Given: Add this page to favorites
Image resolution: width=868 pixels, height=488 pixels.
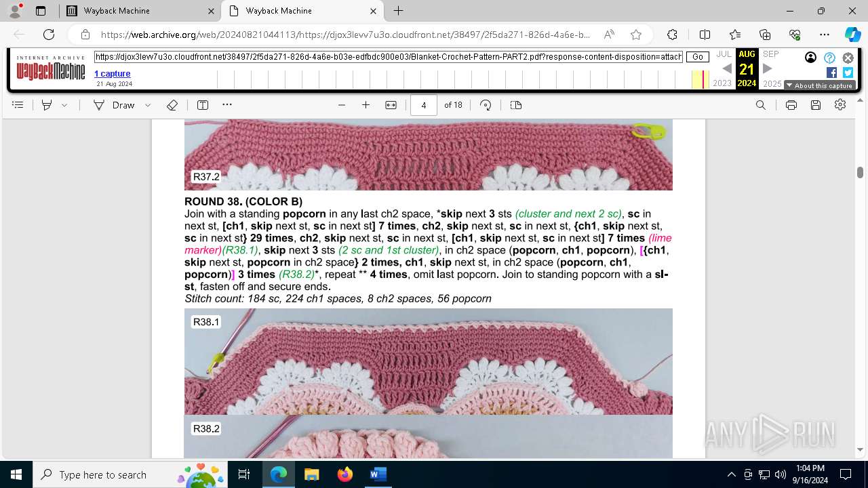Looking at the screenshot, I should 636,35.
